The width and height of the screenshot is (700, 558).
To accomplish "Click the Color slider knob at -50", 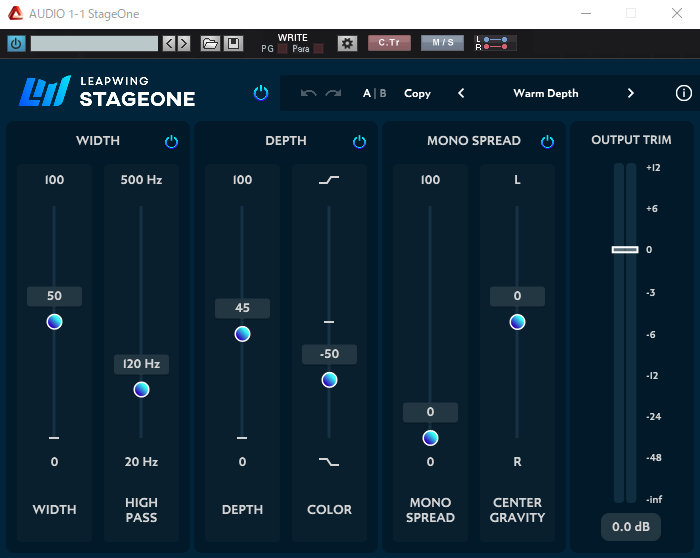I will (329, 380).
